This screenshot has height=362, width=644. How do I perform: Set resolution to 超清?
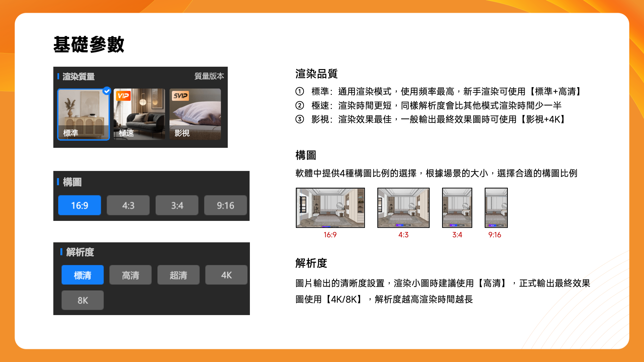178,275
